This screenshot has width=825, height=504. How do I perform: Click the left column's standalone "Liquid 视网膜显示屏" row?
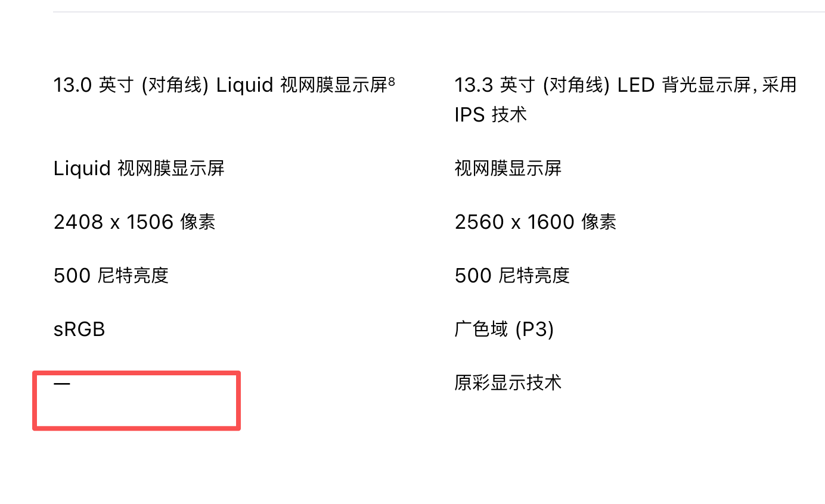point(139,169)
